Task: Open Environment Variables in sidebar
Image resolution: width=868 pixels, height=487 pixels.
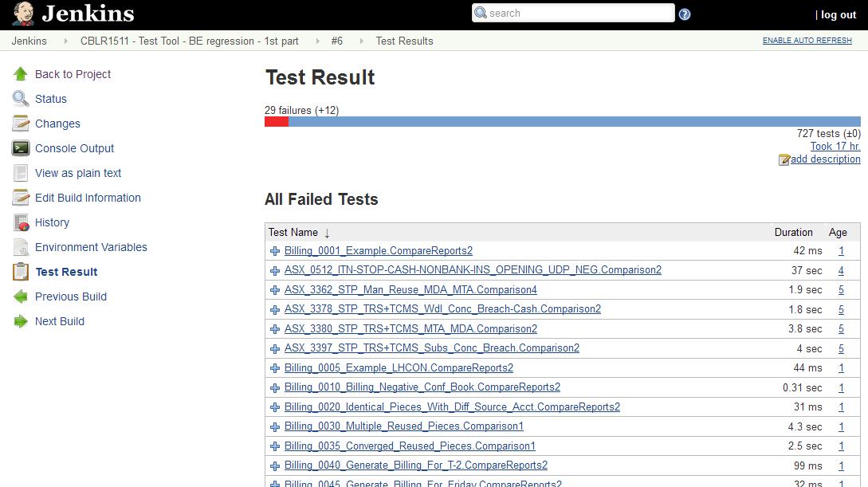Action: 91,247
